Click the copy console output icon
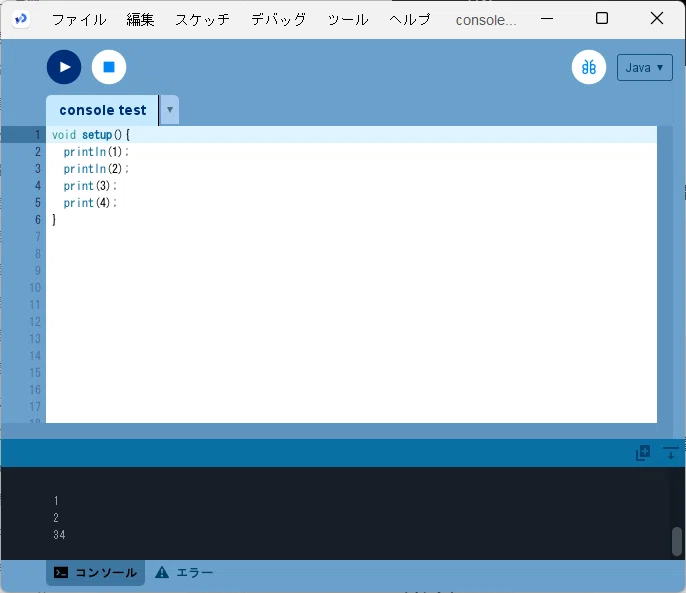 coord(643,453)
